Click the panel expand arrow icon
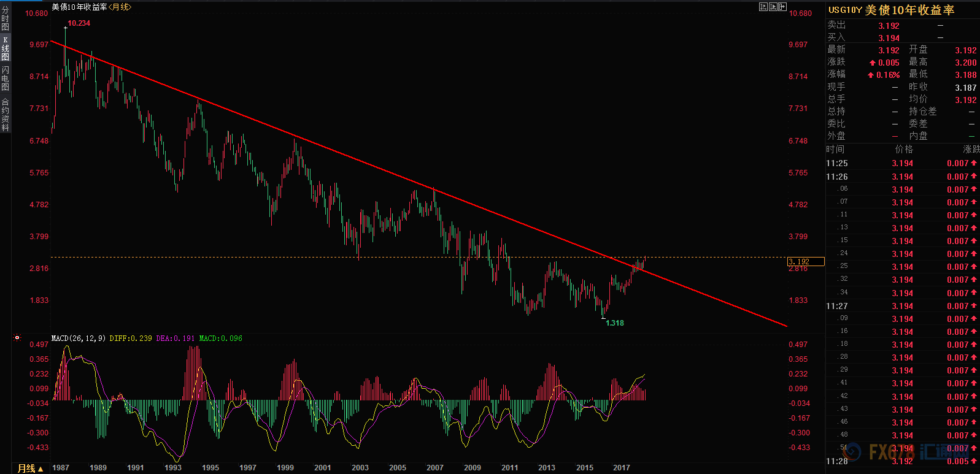The width and height of the screenshot is (980, 474). tap(782, 7)
